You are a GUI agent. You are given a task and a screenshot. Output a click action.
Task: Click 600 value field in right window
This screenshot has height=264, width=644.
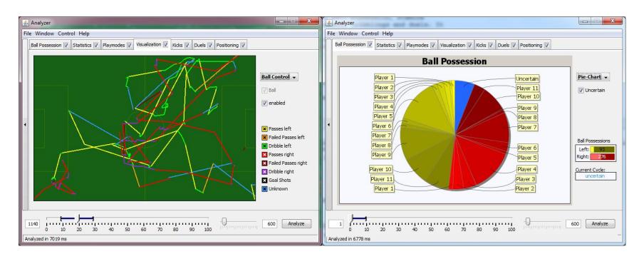[x=573, y=224]
